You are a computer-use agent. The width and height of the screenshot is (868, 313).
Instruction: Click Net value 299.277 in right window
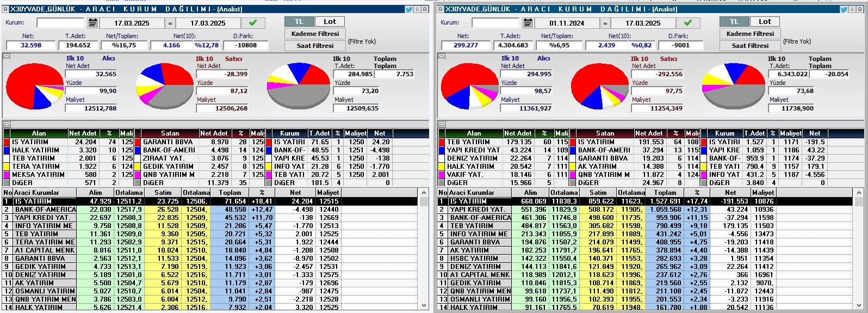[x=466, y=45]
